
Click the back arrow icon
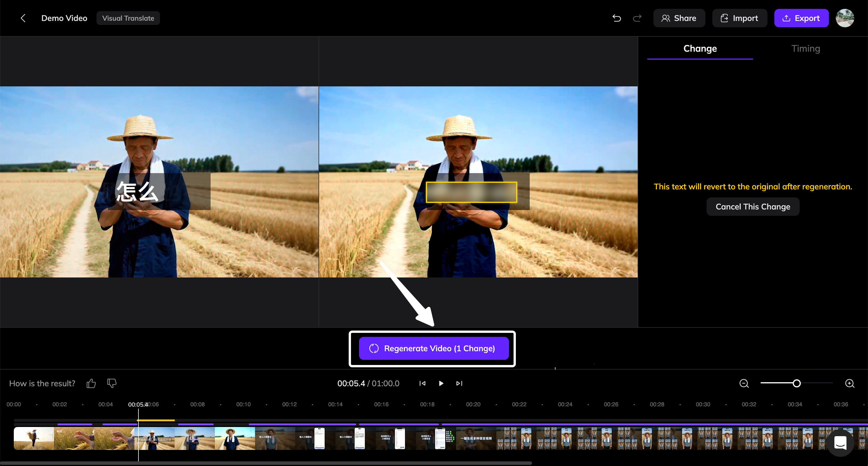tap(23, 18)
